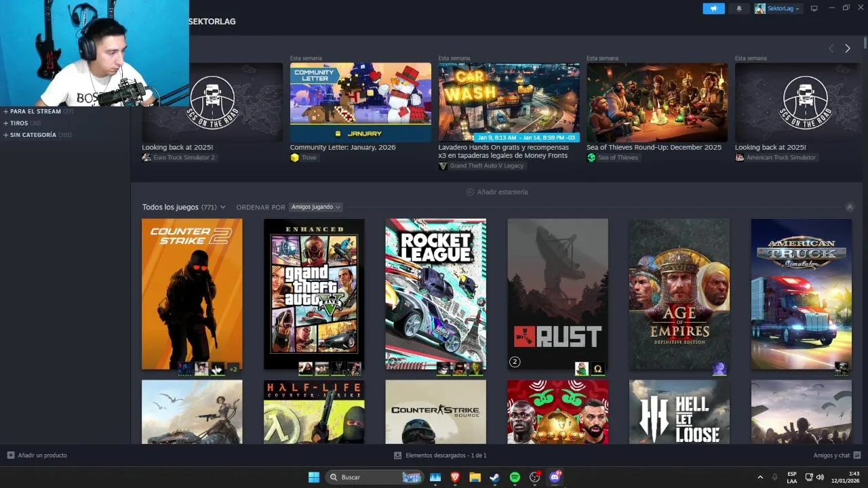The image size is (868, 488).
Task: Open the Steam announcements megaphone button
Action: [x=713, y=8]
